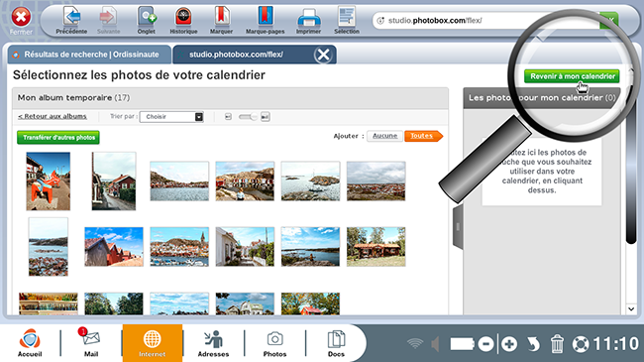The height and width of the screenshot is (362, 644).
Task: Open the Marque-pages bookmarks list
Action: click(x=265, y=20)
